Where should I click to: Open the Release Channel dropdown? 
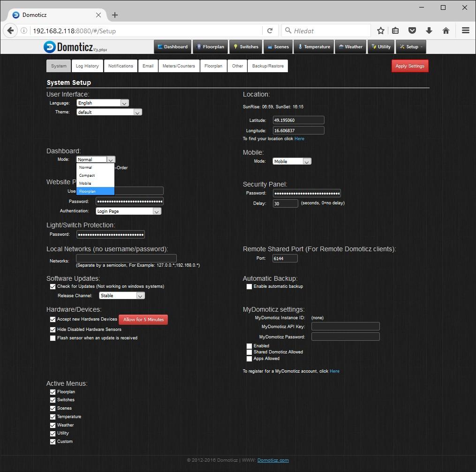pyautogui.click(x=122, y=295)
